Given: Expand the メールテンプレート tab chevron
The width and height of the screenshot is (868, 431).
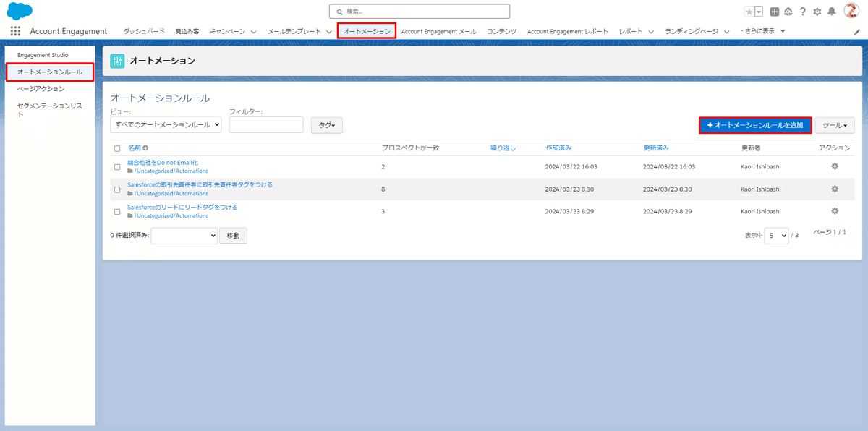Looking at the screenshot, I should pyautogui.click(x=328, y=32).
